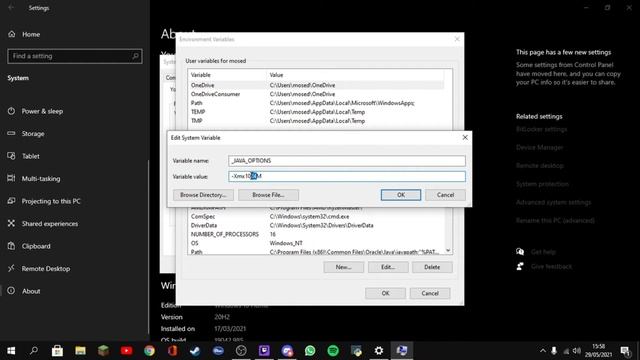Click search icon in Find a setting box

tap(136, 56)
